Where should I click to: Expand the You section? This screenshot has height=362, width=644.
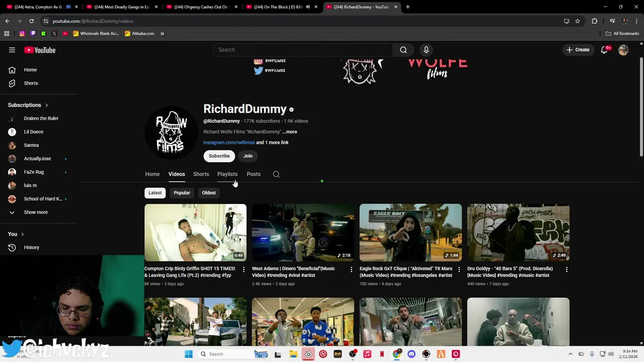(x=16, y=234)
